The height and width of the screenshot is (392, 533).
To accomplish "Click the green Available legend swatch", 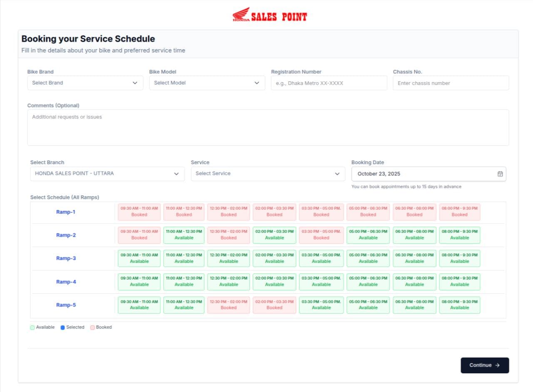I will click(32, 327).
